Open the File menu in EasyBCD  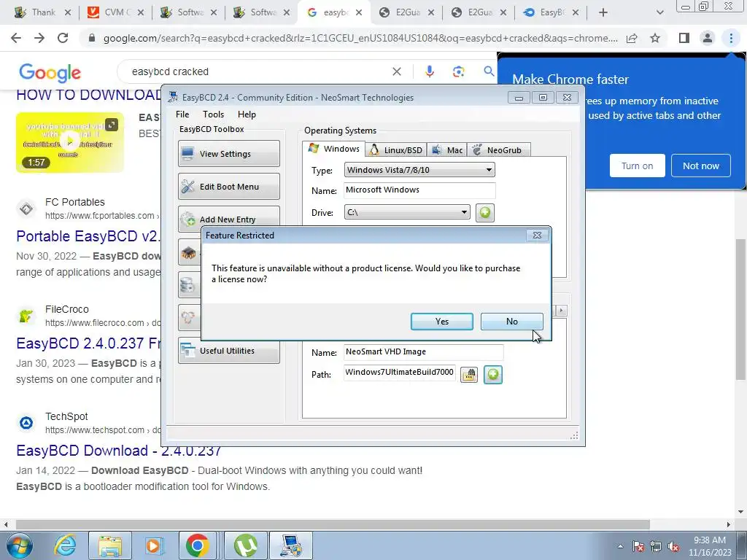point(182,114)
